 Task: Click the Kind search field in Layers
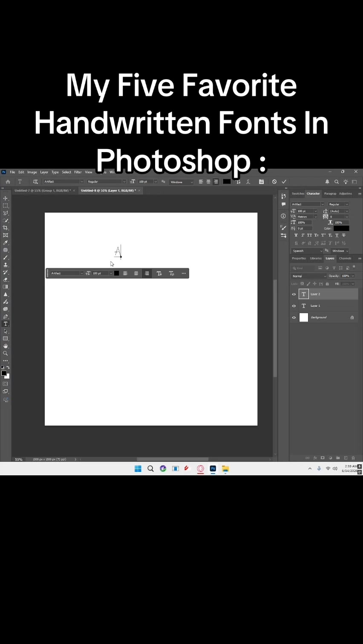click(x=303, y=268)
